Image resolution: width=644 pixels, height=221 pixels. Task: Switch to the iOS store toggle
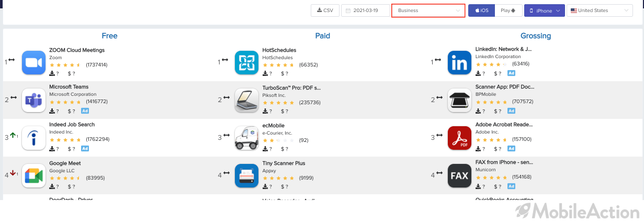(481, 10)
